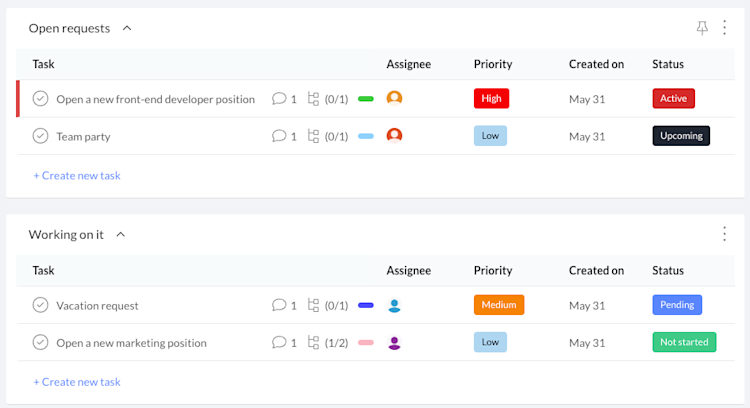
Task: Click (0/1) subtask count on Team party
Action: coord(336,136)
